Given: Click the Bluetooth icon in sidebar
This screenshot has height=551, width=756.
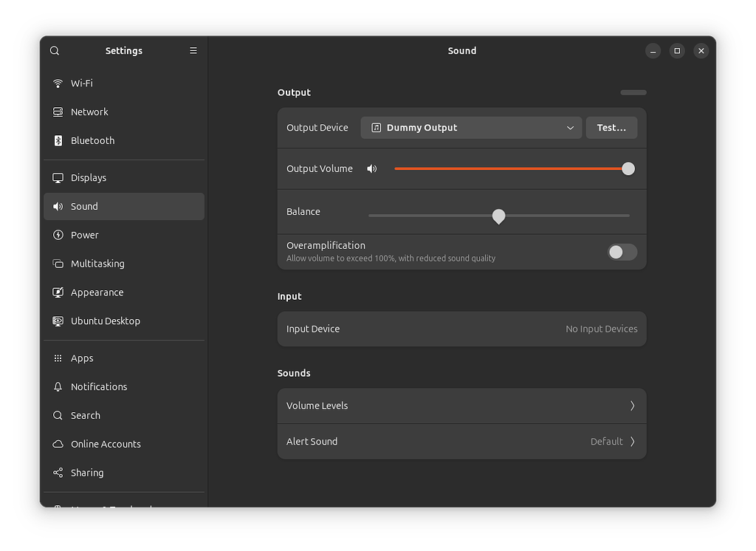Looking at the screenshot, I should [58, 140].
